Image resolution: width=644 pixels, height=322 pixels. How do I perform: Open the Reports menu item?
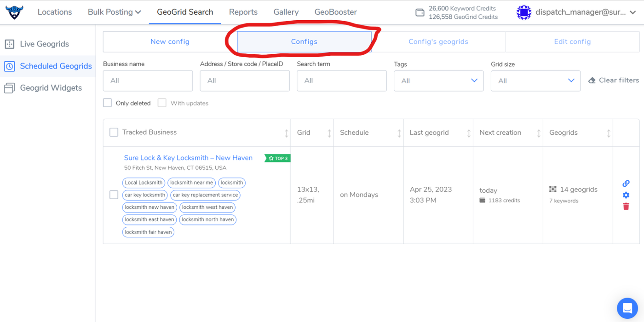(x=243, y=12)
